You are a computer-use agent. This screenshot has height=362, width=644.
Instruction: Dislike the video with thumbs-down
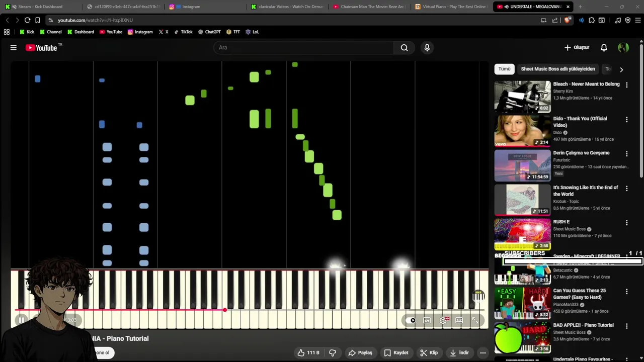click(x=333, y=352)
